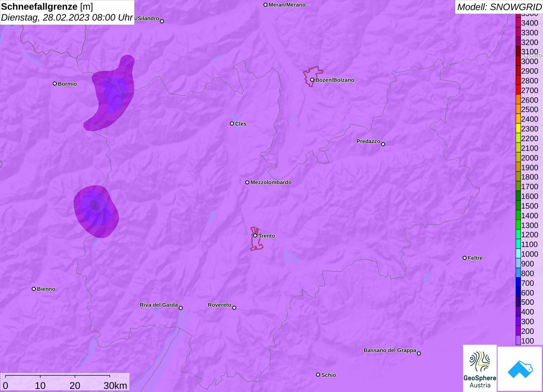Select the Cles town marker
Screen dimensions: 543x392
click(232, 124)
